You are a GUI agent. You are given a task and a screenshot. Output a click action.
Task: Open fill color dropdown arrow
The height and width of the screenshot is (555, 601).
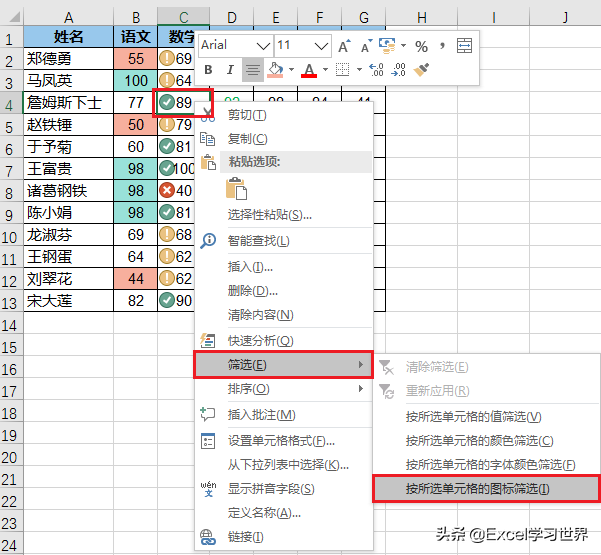291,70
